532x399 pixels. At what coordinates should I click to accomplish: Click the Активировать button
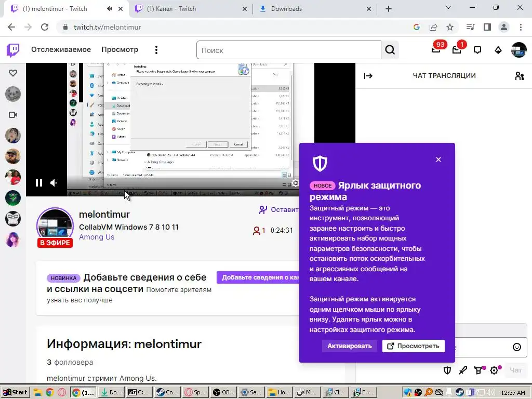point(350,346)
